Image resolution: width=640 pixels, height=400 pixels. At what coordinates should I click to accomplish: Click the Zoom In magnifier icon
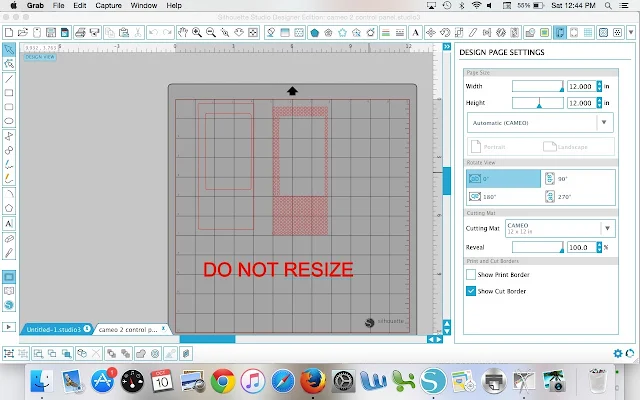(197, 33)
